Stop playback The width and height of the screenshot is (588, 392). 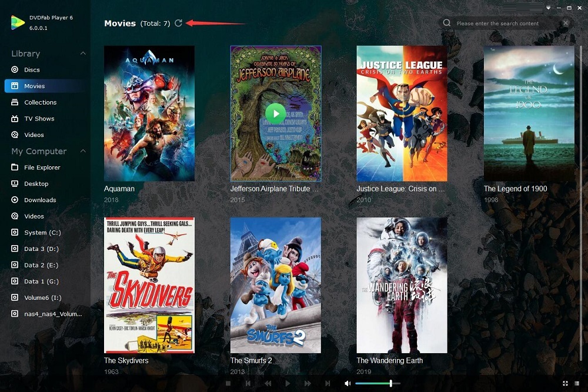(228, 383)
